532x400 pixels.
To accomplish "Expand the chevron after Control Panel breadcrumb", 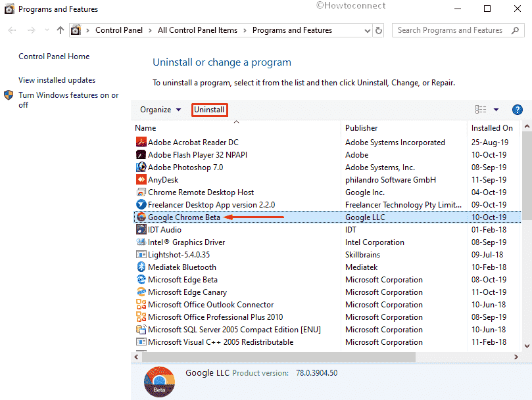I will pos(150,30).
